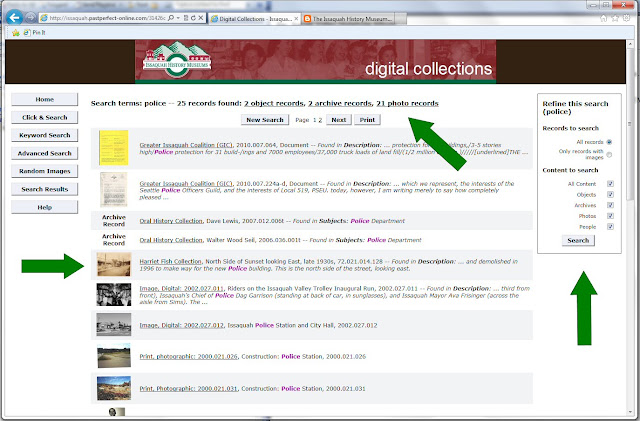640x421 pixels.
Task: Open Oral History Collection Walter Wood Seil link
Action: point(171,240)
